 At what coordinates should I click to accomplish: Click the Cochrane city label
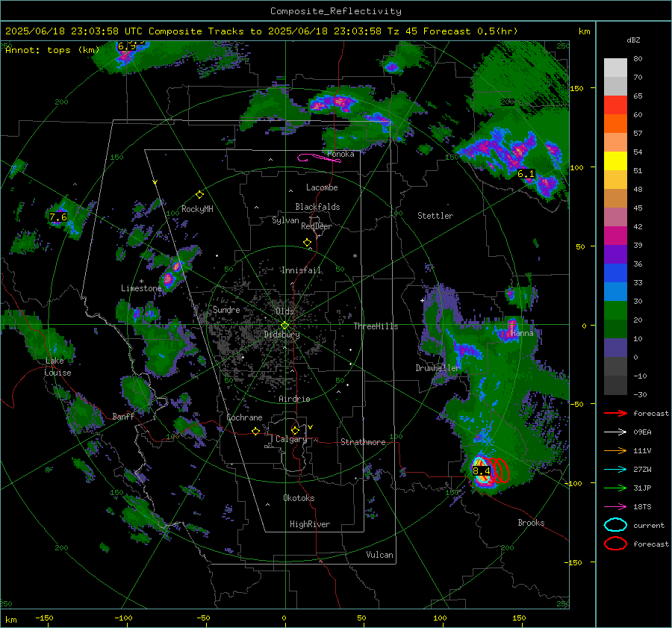[244, 417]
